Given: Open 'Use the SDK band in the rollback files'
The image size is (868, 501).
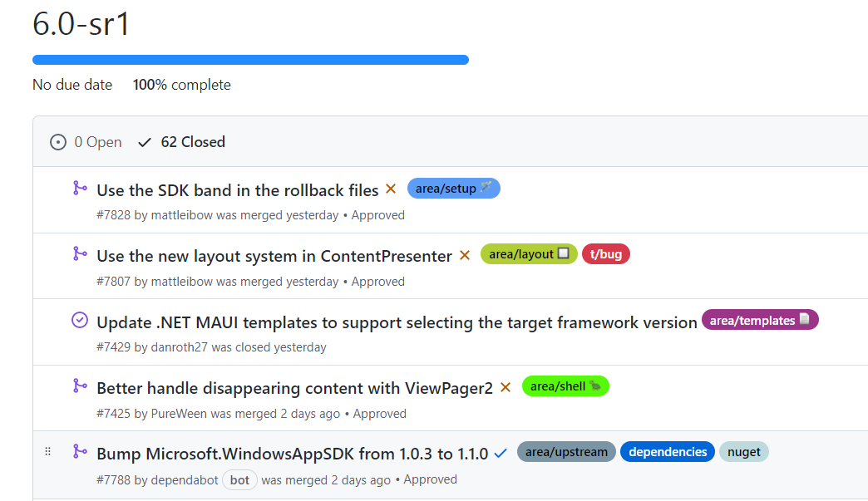Looking at the screenshot, I should tap(238, 190).
